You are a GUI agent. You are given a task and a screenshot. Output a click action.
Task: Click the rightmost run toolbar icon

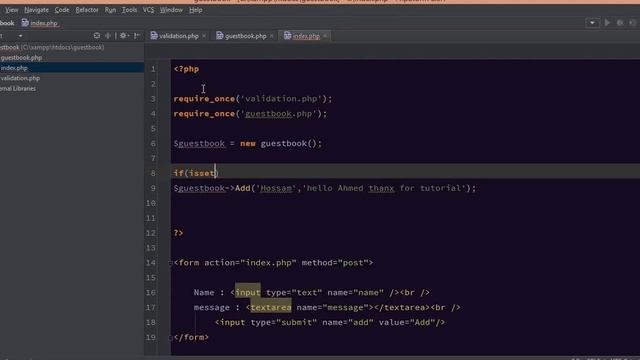click(x=633, y=23)
